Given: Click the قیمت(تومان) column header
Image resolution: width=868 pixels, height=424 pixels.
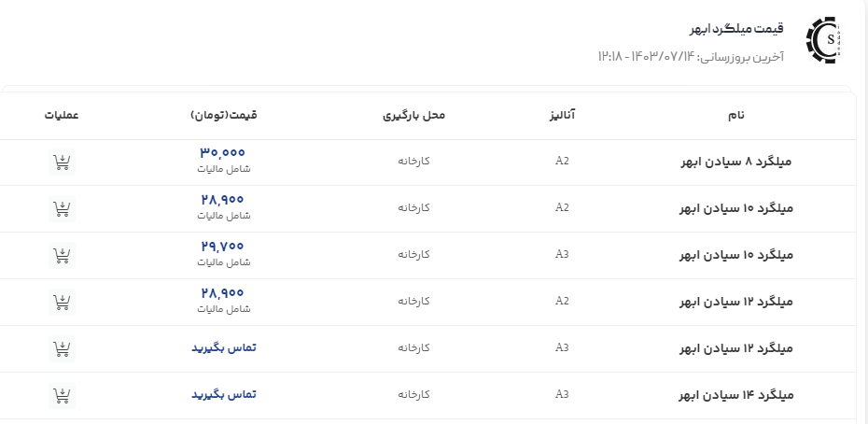Looking at the screenshot, I should [223, 115].
